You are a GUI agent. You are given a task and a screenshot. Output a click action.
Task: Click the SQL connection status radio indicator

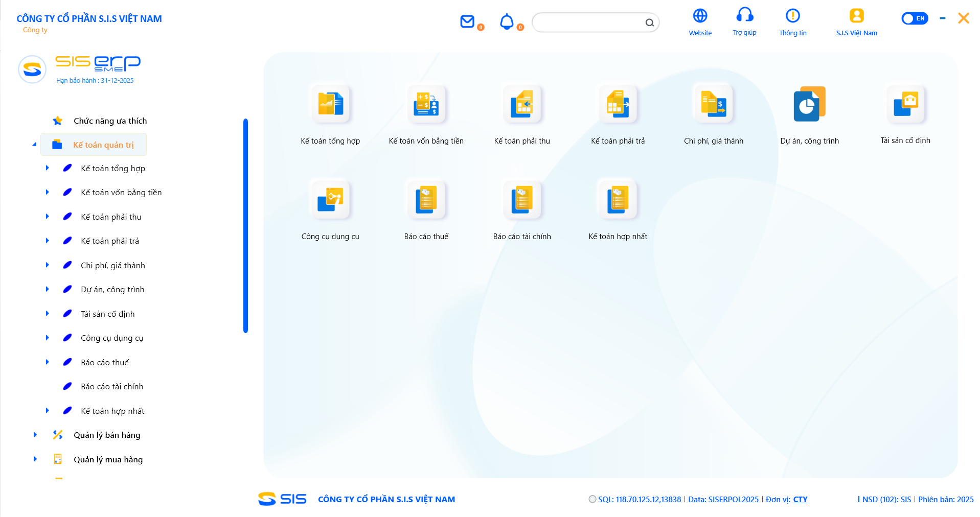coord(592,499)
